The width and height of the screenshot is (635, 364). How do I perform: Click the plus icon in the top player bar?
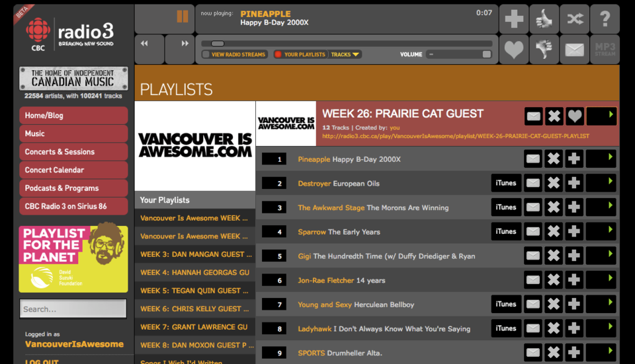(514, 19)
